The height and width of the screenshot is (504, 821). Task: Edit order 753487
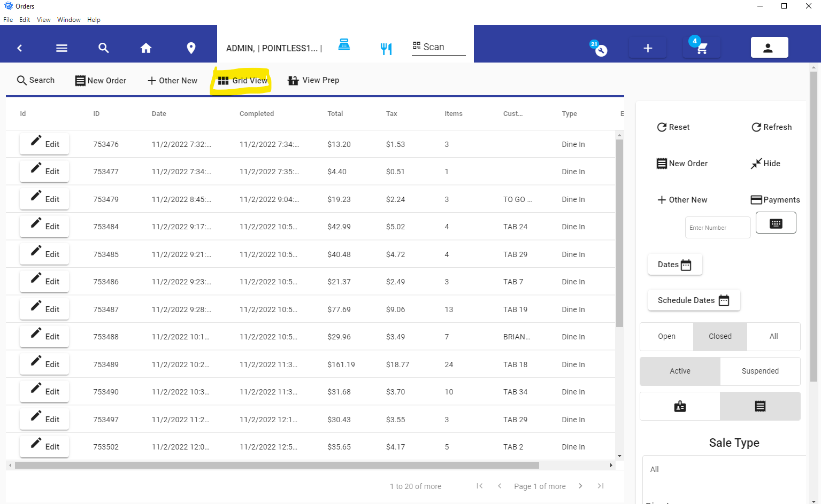click(44, 309)
